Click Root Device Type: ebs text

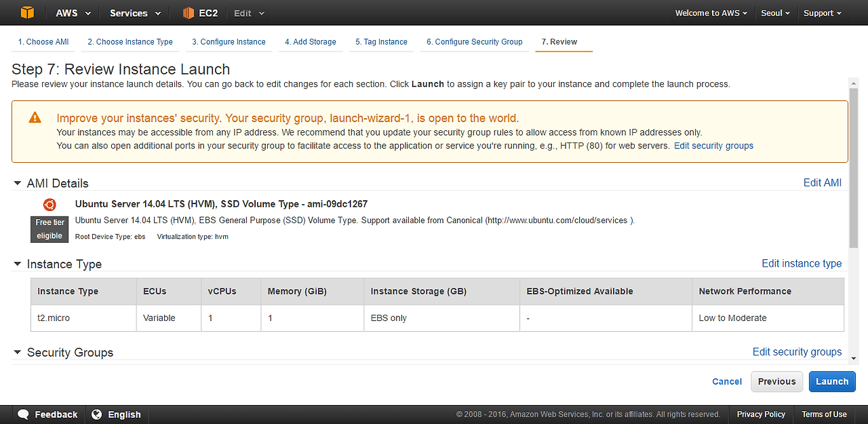point(111,237)
